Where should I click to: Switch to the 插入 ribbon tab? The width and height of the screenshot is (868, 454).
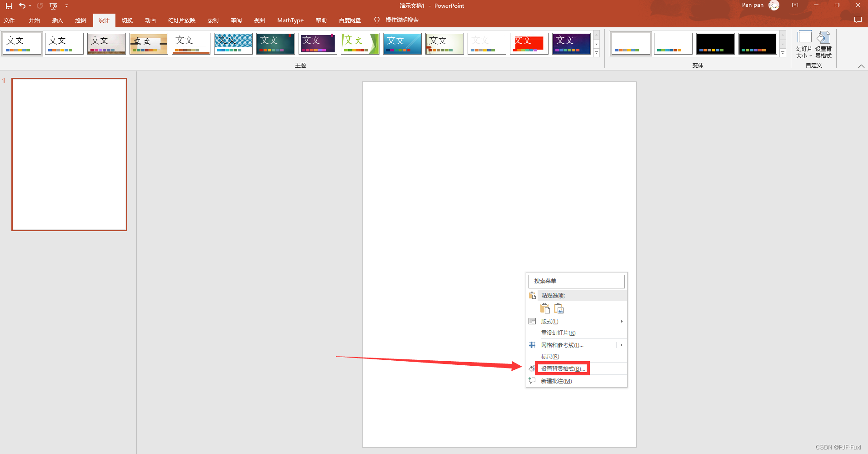58,20
